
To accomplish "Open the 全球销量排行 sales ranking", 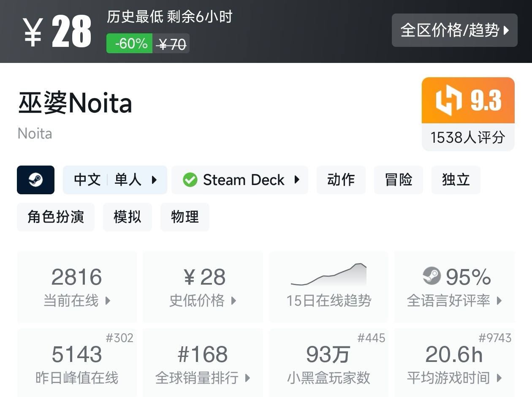I will click(x=203, y=364).
